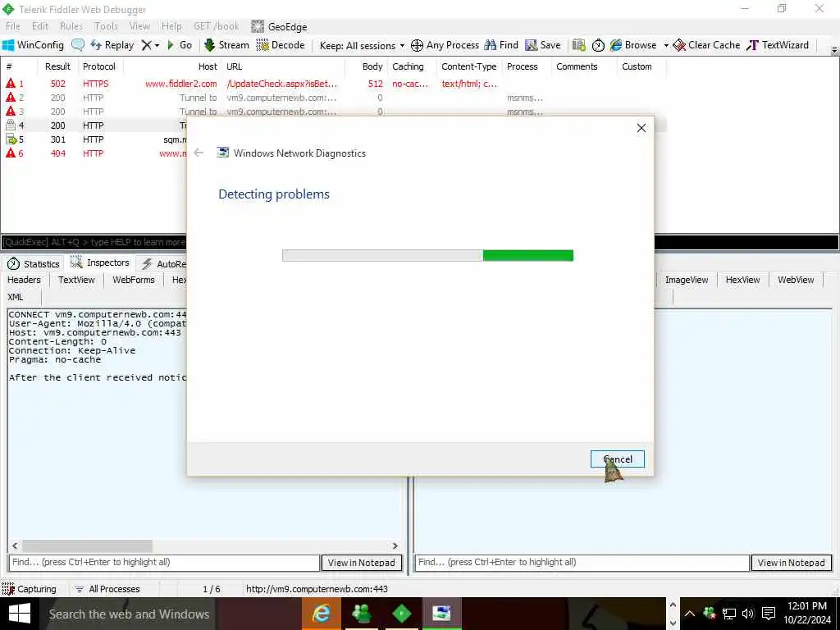Select session 5 with 301 result
This screenshot has height=630, width=840.
[x=95, y=139]
